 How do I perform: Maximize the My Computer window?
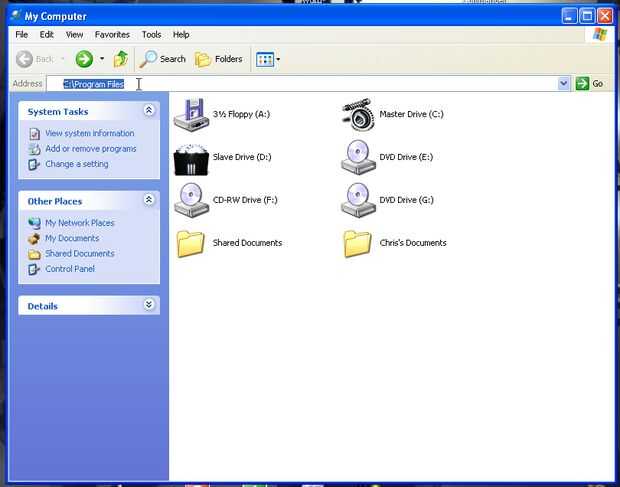(587, 16)
